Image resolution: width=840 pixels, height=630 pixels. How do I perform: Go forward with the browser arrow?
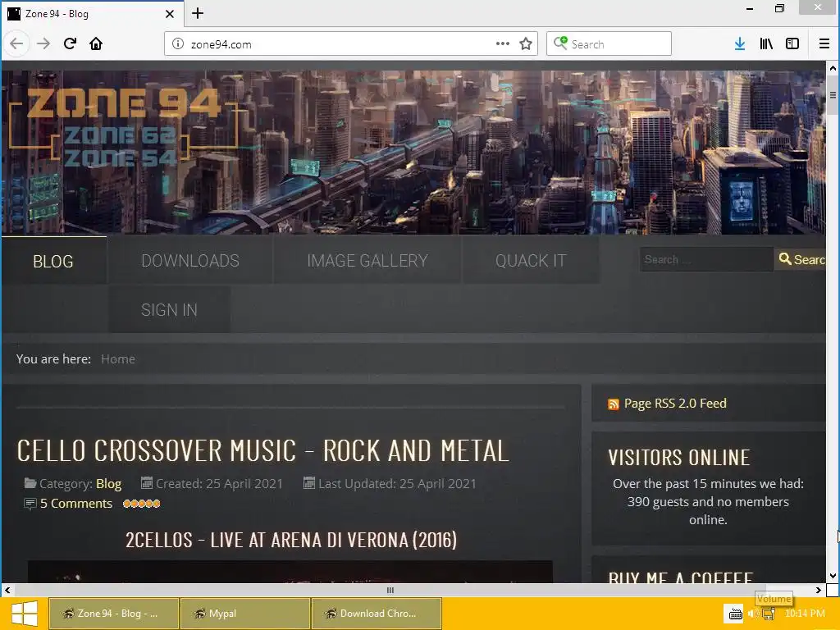click(43, 43)
